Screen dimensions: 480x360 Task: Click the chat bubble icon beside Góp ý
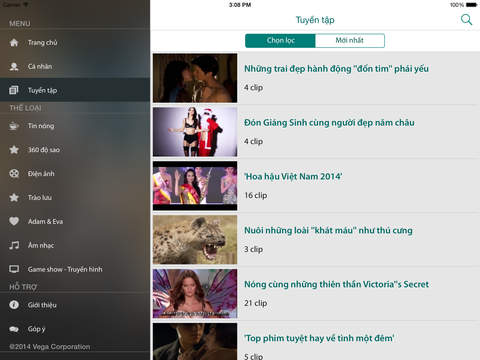(14, 329)
